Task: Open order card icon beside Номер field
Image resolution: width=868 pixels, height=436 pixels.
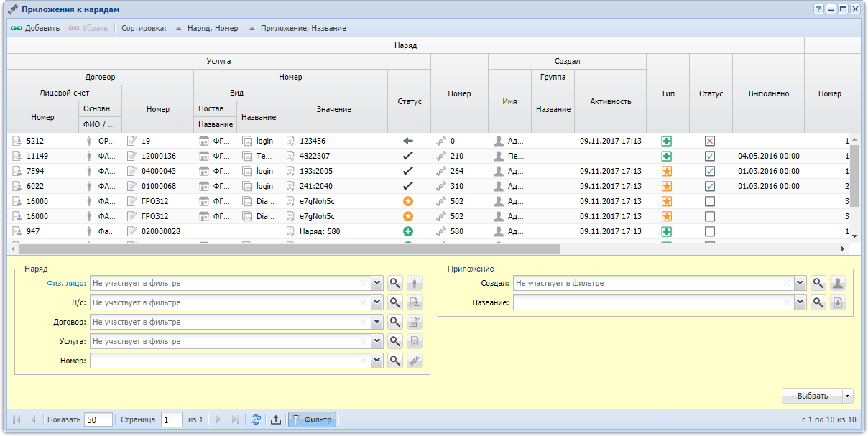Action: [x=415, y=361]
